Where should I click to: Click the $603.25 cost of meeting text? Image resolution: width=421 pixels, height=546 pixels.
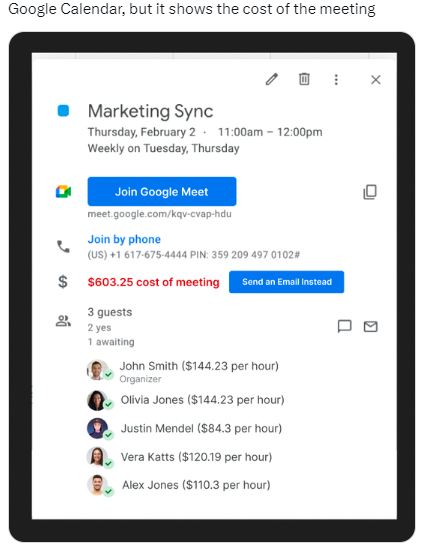pos(154,282)
